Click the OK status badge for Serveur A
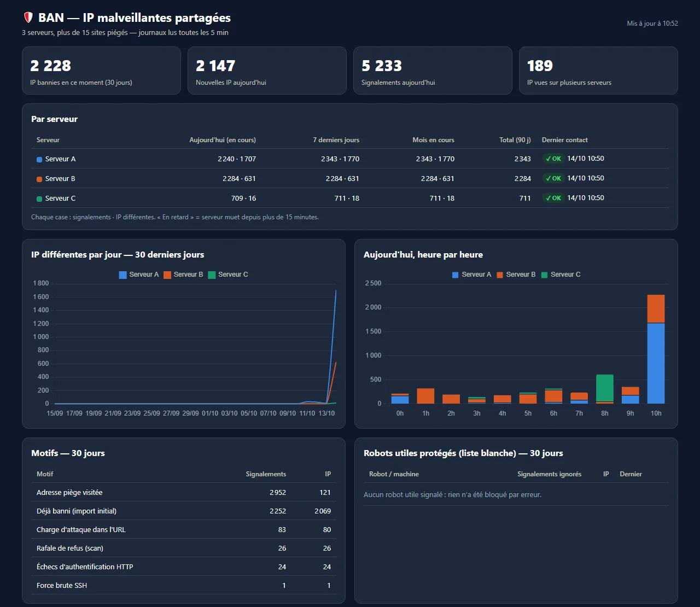The width and height of the screenshot is (700, 607). 553,159
